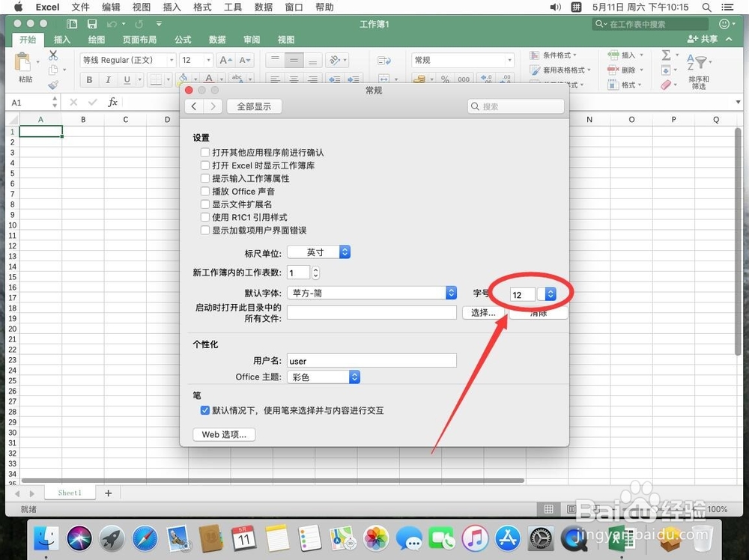Click 选择... button
This screenshot has width=749, height=560.
point(483,313)
